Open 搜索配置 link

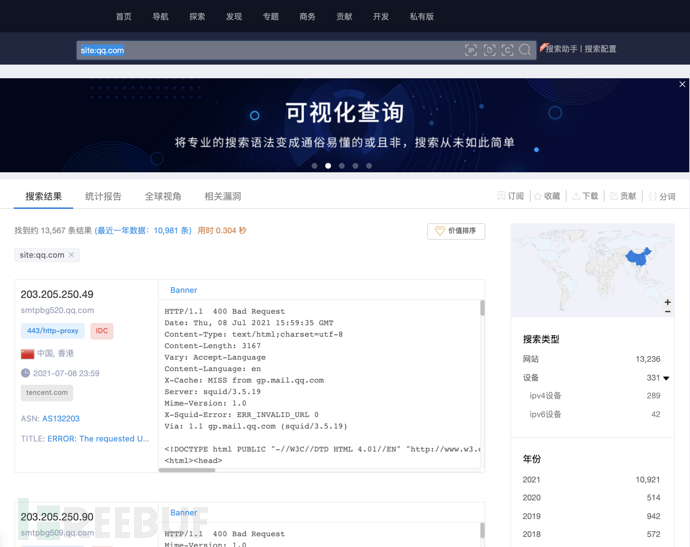[600, 49]
